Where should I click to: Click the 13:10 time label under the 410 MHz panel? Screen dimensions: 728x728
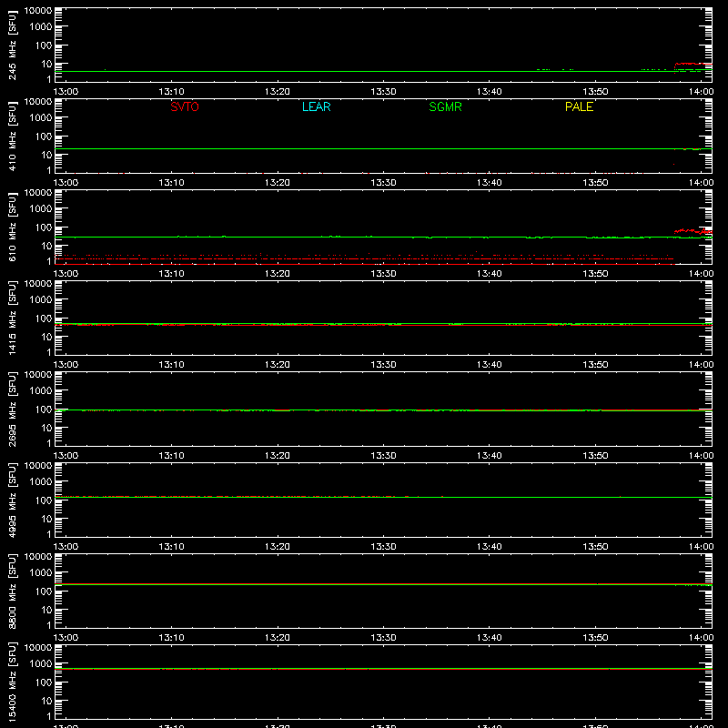click(x=171, y=183)
